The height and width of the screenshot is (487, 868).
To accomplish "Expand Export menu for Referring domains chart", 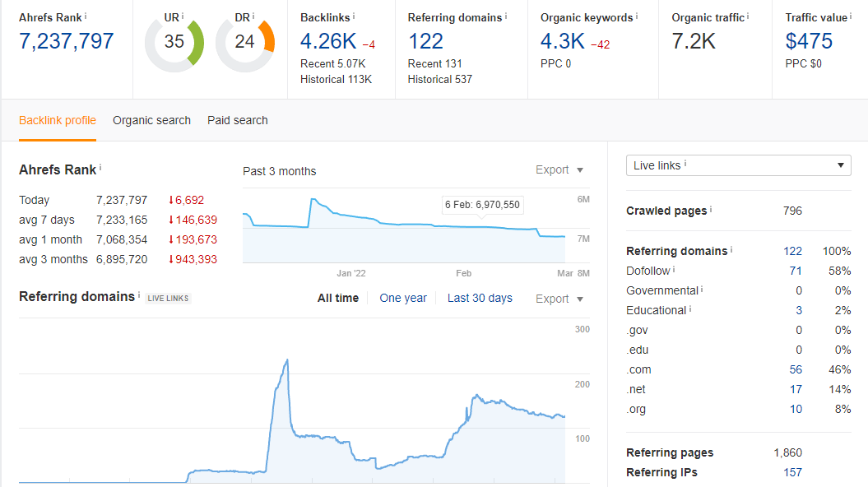I will (x=559, y=299).
